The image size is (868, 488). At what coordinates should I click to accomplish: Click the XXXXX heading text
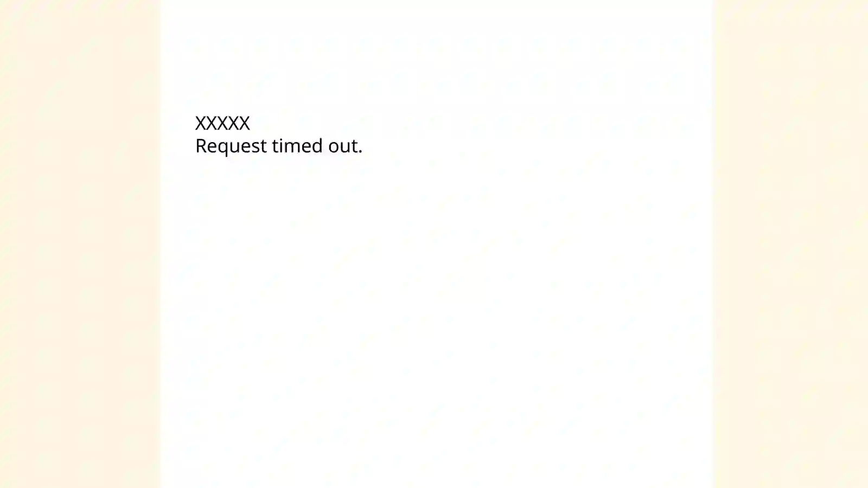pos(222,123)
